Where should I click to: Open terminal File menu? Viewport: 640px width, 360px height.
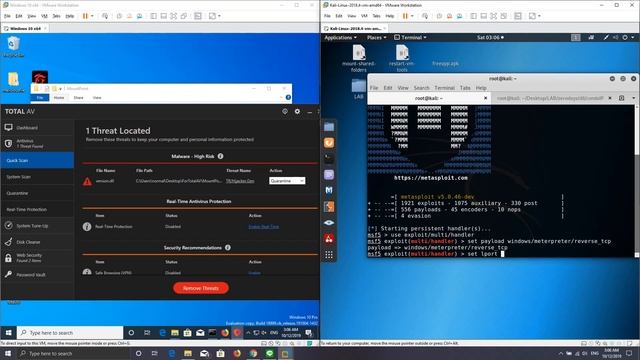click(x=374, y=88)
